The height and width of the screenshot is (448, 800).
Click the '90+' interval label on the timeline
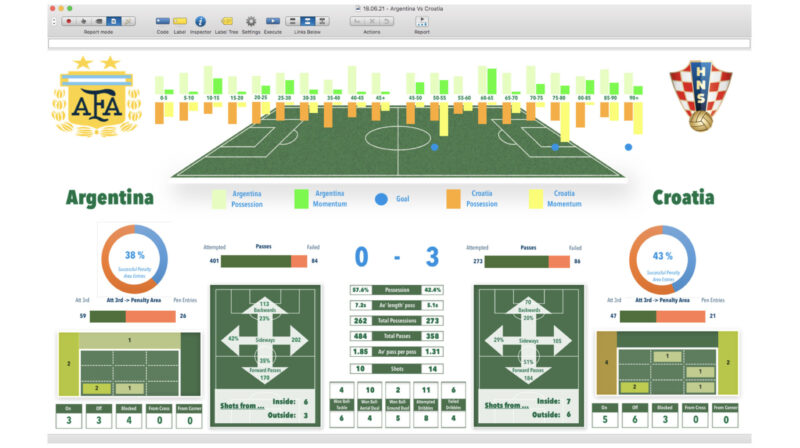634,97
